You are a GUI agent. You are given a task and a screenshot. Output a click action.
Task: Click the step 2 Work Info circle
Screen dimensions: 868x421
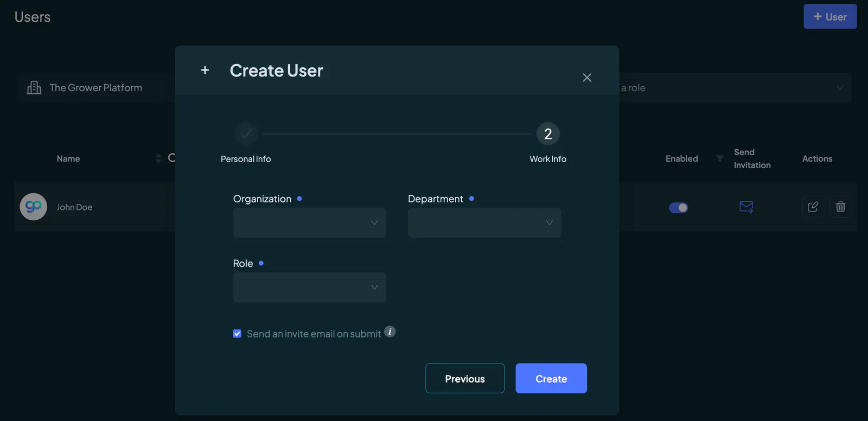click(548, 133)
